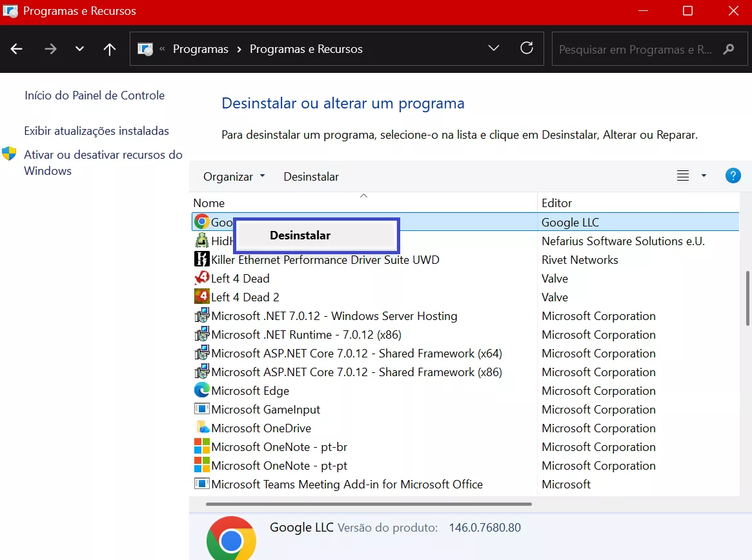Screen dimensions: 752x560
Task: Select the Killer Ethernet Performance Driver icon
Action: tap(201, 259)
